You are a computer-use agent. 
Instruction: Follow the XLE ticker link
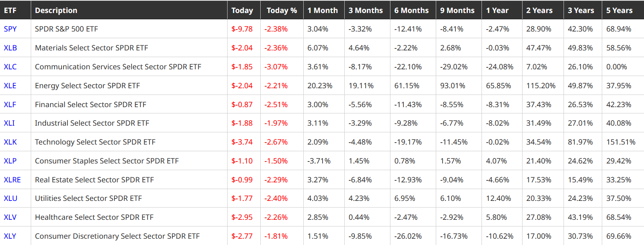coord(10,86)
